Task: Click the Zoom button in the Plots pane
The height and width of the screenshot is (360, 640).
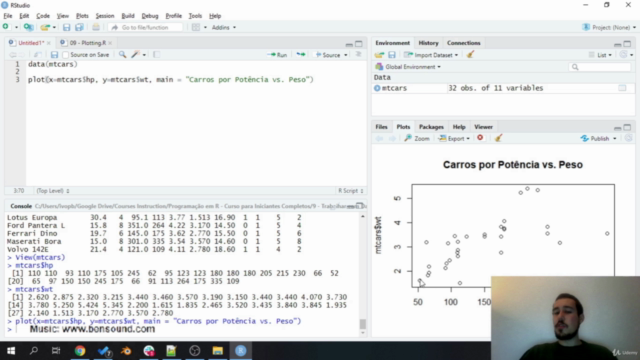Action: pyautogui.click(x=417, y=138)
